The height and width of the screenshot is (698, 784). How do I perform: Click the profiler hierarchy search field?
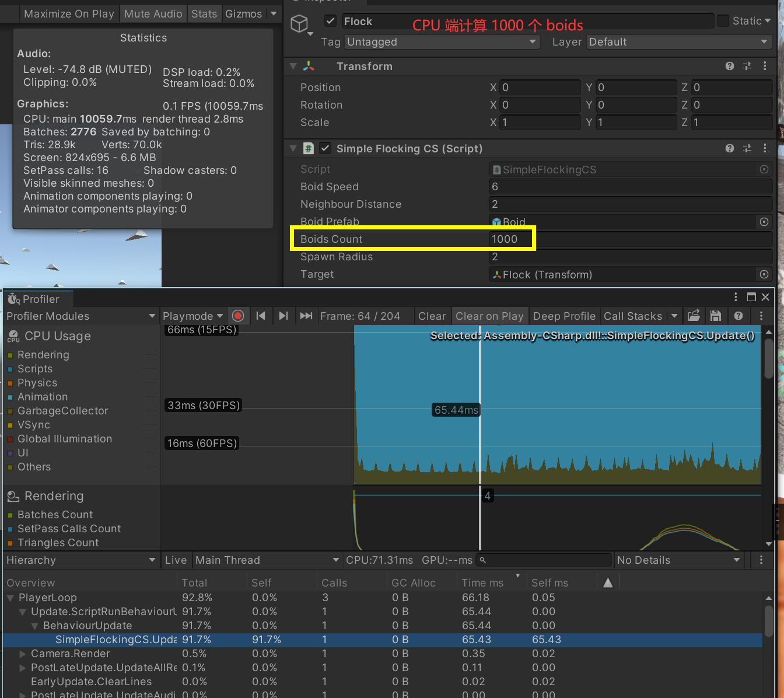[x=544, y=560]
